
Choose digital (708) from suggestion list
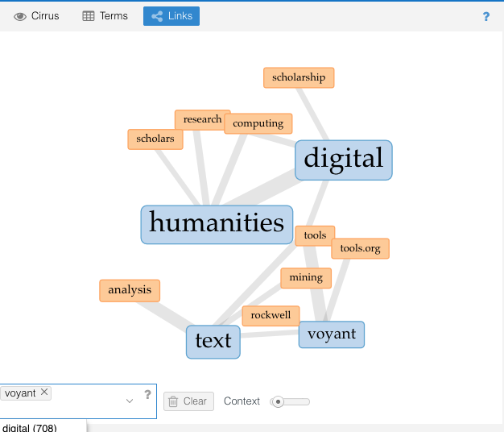tap(30, 427)
